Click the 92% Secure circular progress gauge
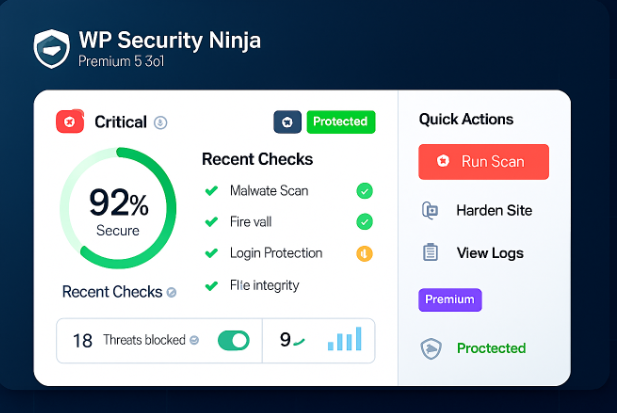This screenshot has height=413, width=617. (x=118, y=209)
